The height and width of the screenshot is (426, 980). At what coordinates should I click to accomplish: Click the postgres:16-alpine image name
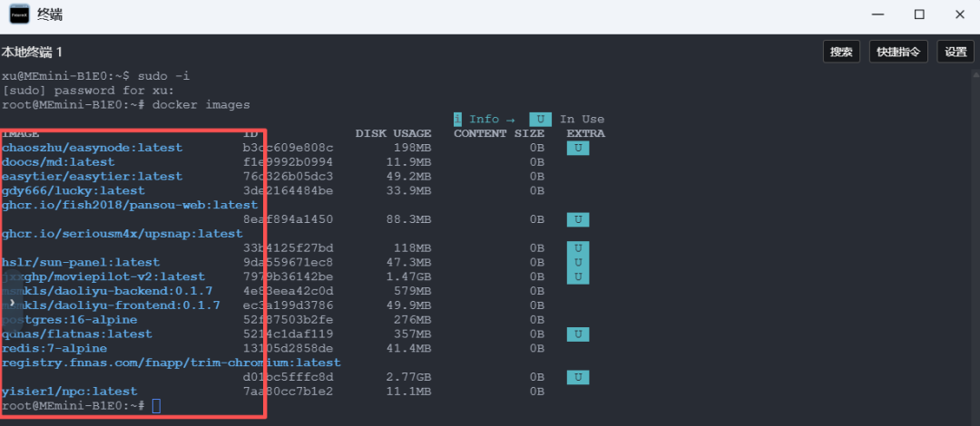coord(69,320)
